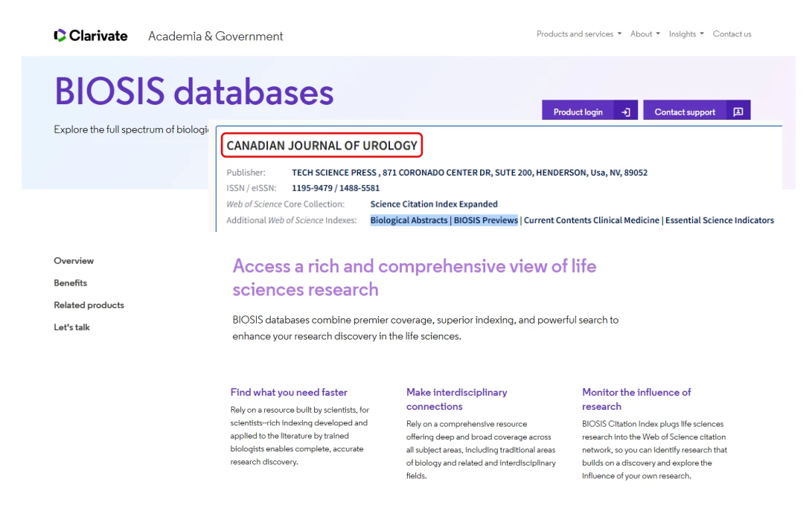Click the Publisher: field label
Image resolution: width=812 pixels, height=505 pixels.
[246, 173]
